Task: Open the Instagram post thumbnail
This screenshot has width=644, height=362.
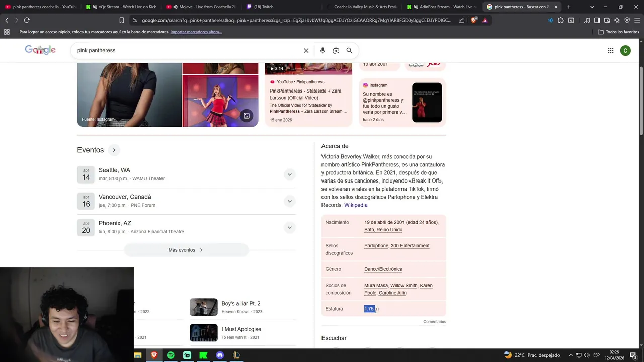Action: tap(427, 103)
